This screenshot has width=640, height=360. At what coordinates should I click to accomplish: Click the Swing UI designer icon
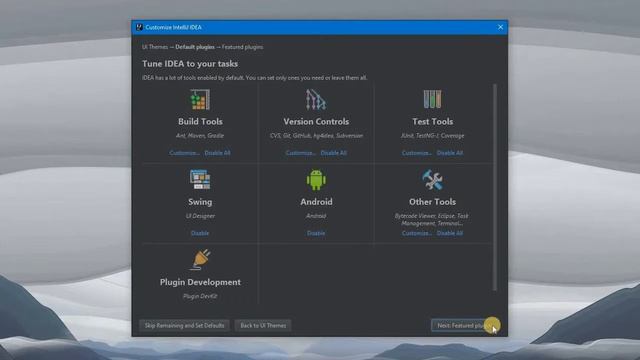point(200,180)
